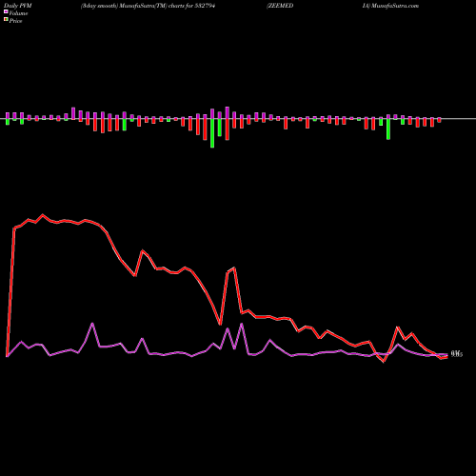Select the Price legend label
Viewport: 476px width, 476px height.
[x=15, y=21]
